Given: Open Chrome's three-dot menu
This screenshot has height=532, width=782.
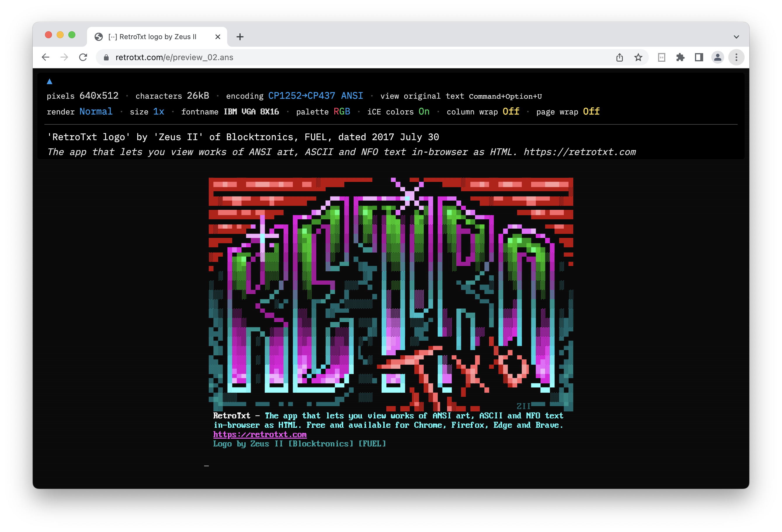Looking at the screenshot, I should [736, 58].
